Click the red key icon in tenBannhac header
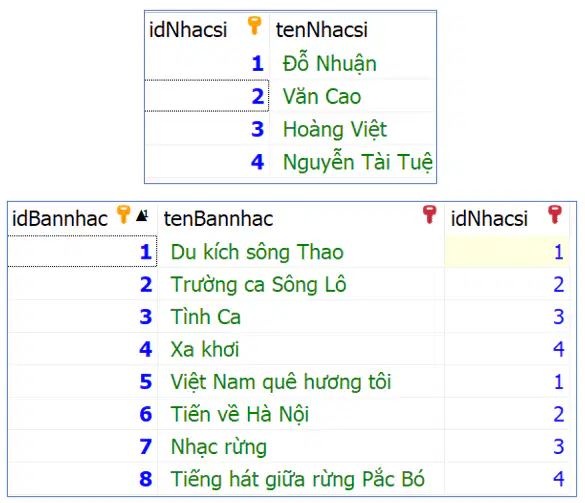This screenshot has height=503, width=585. point(429,215)
